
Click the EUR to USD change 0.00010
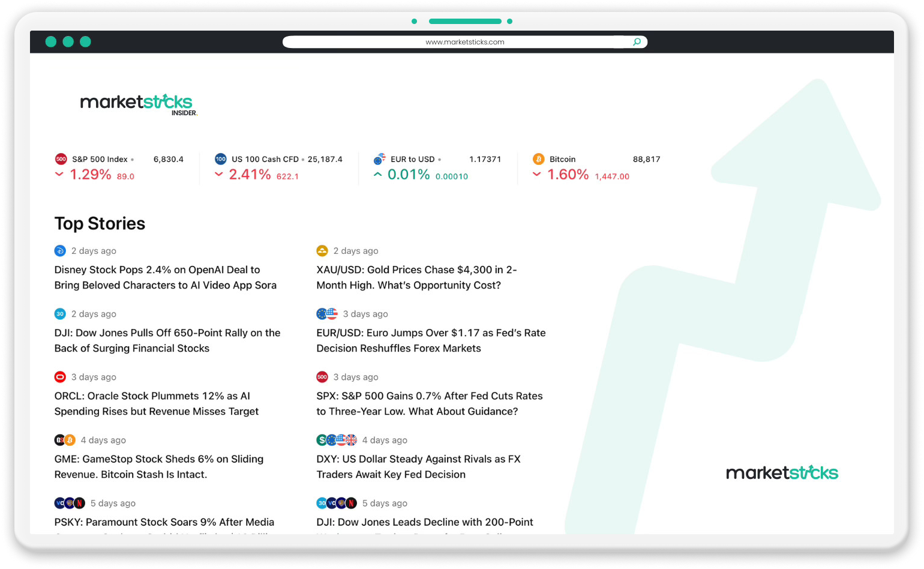coord(452,176)
